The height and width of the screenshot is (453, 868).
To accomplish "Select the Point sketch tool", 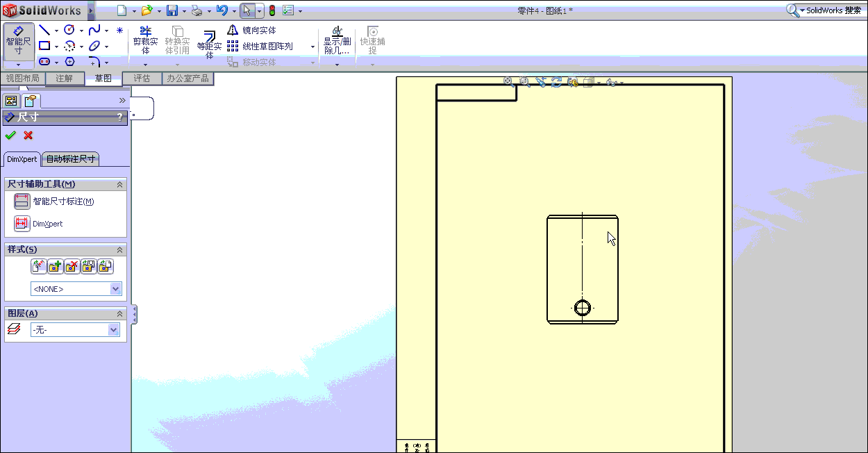I will [119, 31].
